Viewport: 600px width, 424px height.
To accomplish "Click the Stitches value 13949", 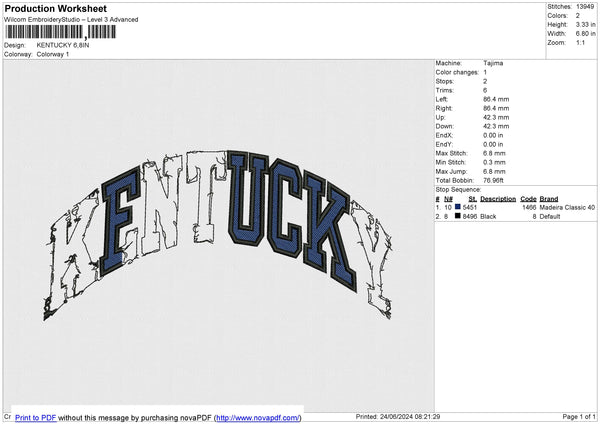I will click(x=585, y=7).
